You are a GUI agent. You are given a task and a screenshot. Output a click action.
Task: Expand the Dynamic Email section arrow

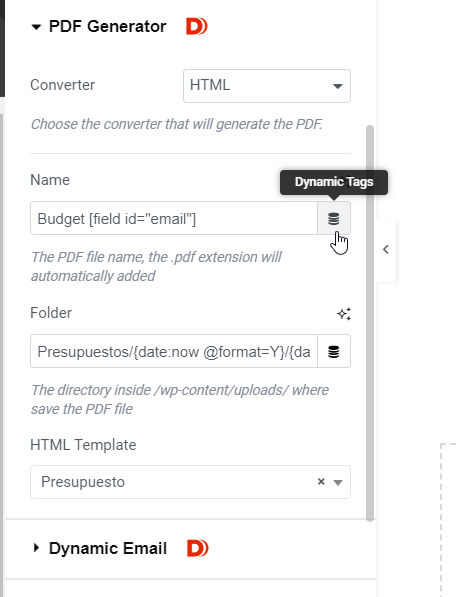tap(36, 548)
